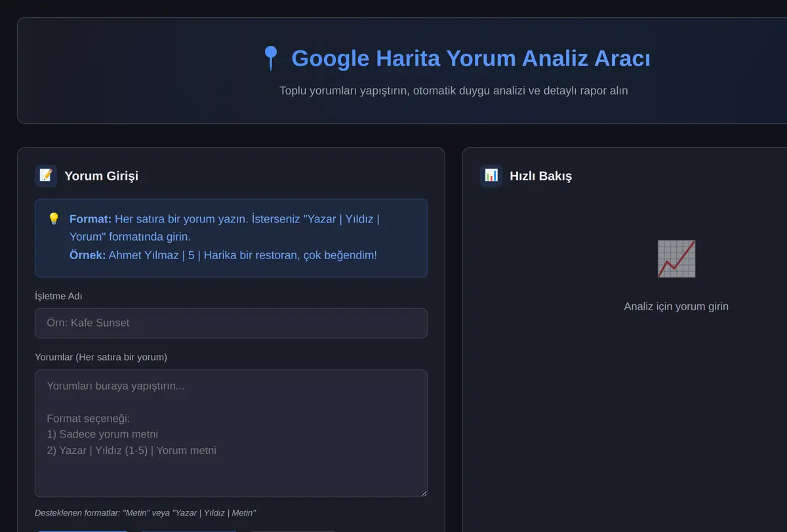The width and height of the screenshot is (787, 532).
Task: Click label 'Yorumlar (Her satıra bir yorum)'
Action: pos(101,358)
